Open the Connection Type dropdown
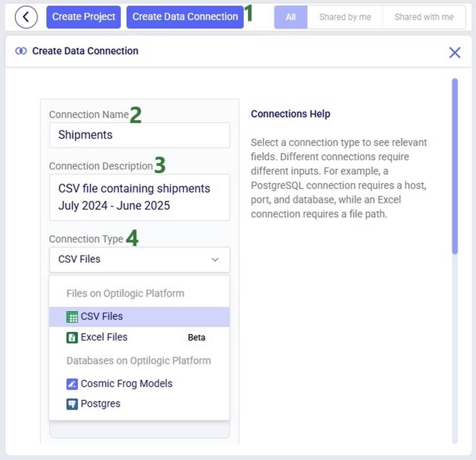The width and height of the screenshot is (476, 460). (140, 260)
